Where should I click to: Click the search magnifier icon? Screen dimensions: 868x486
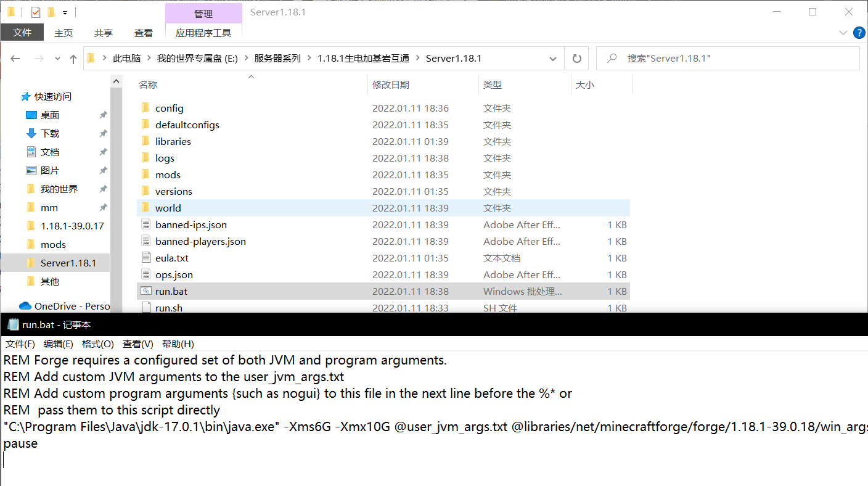click(x=612, y=59)
